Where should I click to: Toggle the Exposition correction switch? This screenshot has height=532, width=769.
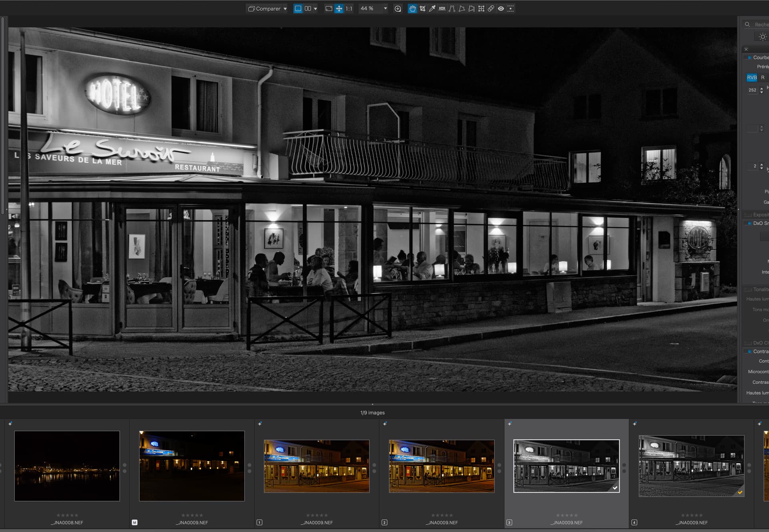(x=748, y=215)
